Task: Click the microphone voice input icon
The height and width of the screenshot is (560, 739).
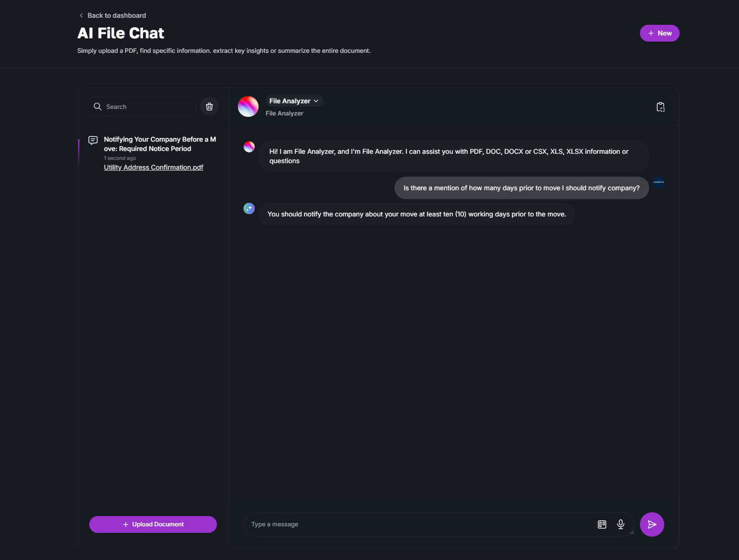Action: [x=621, y=524]
